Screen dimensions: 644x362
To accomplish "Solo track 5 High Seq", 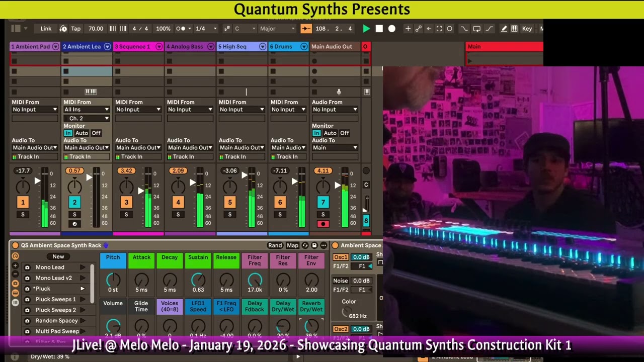I will tap(230, 215).
